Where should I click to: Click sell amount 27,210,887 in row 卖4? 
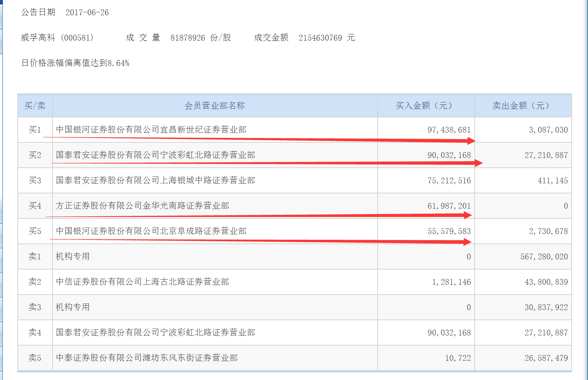click(546, 333)
